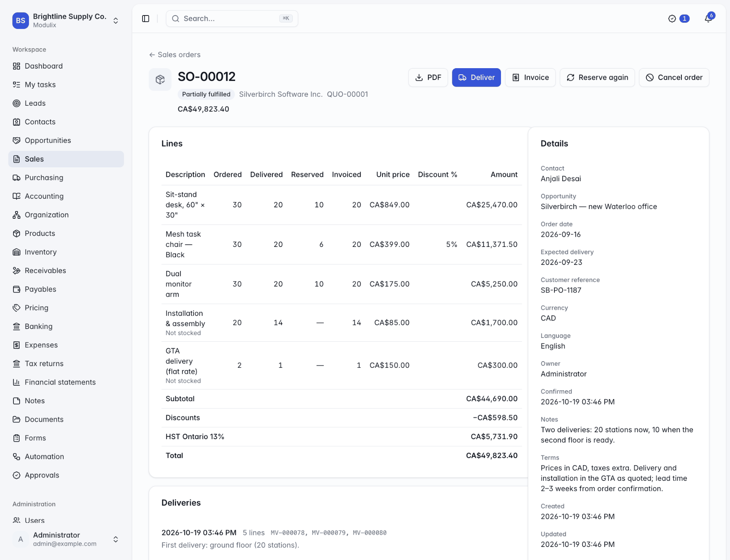Click the Dashboard icon in sidebar
The image size is (730, 560).
[x=16, y=66]
